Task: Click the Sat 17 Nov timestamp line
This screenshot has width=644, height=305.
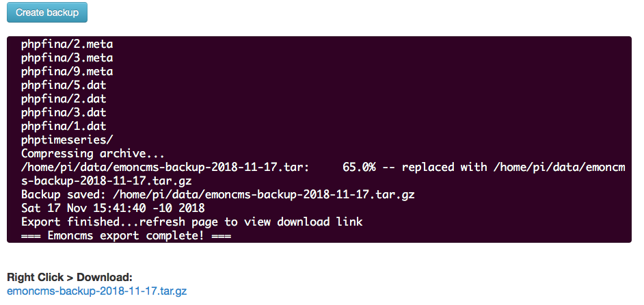Action: click(113, 208)
